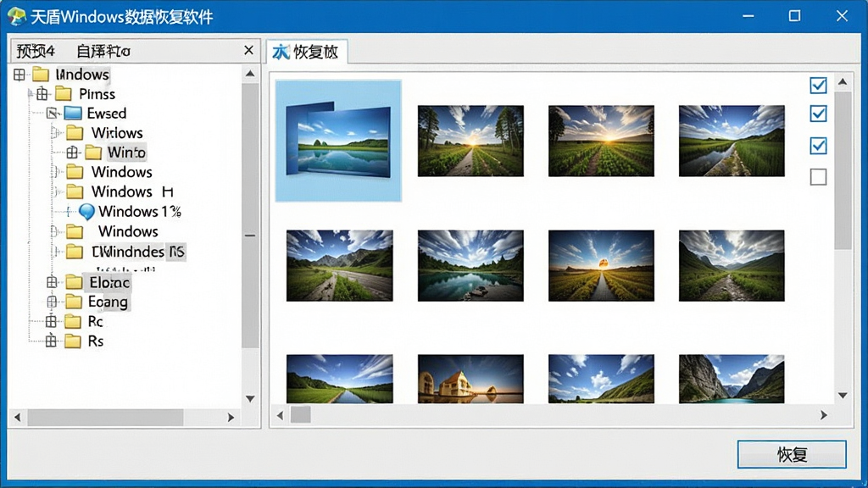Check the empty fourth checkbox

point(818,177)
